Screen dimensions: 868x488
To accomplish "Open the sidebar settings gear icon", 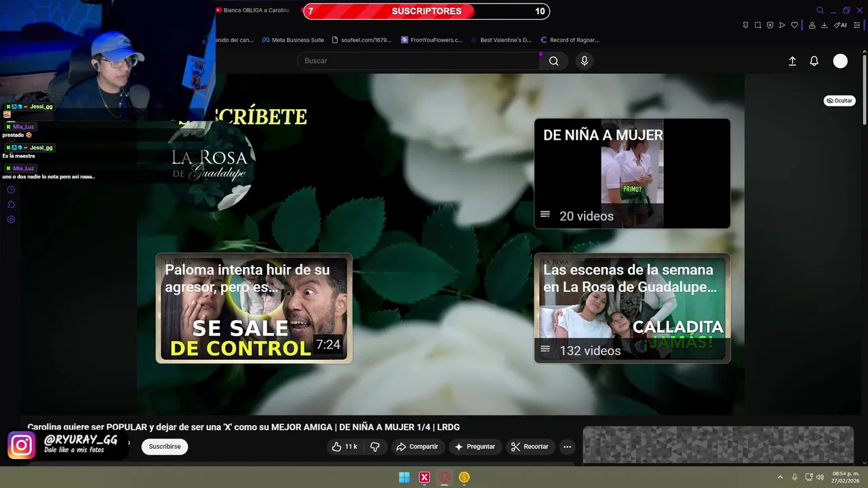I will coord(11,220).
